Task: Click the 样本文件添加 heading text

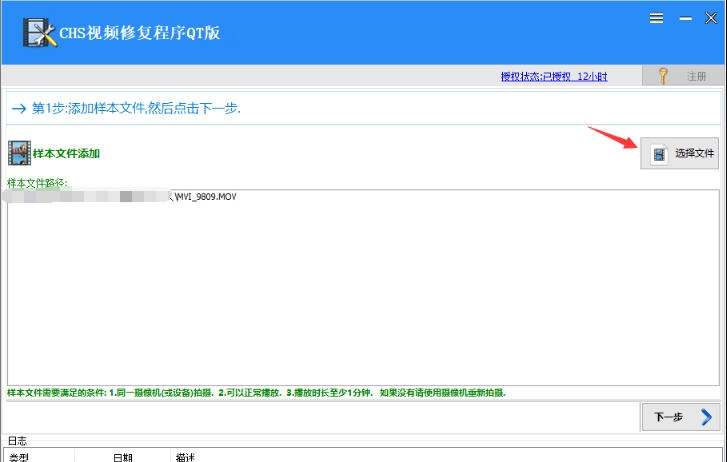Action: point(66,154)
